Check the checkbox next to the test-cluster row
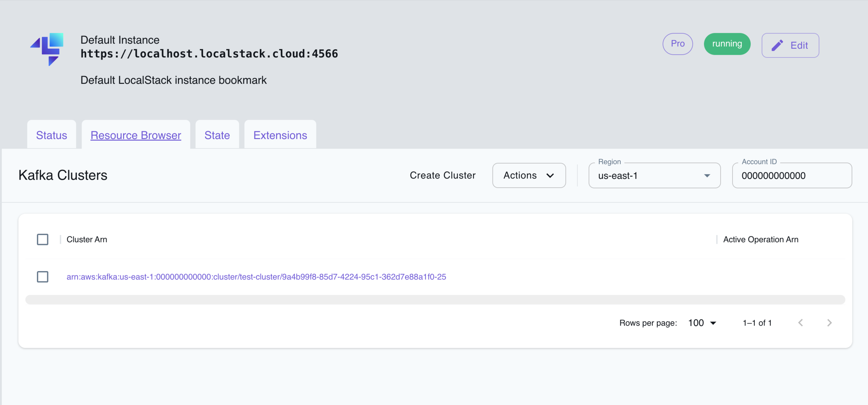The width and height of the screenshot is (868, 405). point(42,276)
